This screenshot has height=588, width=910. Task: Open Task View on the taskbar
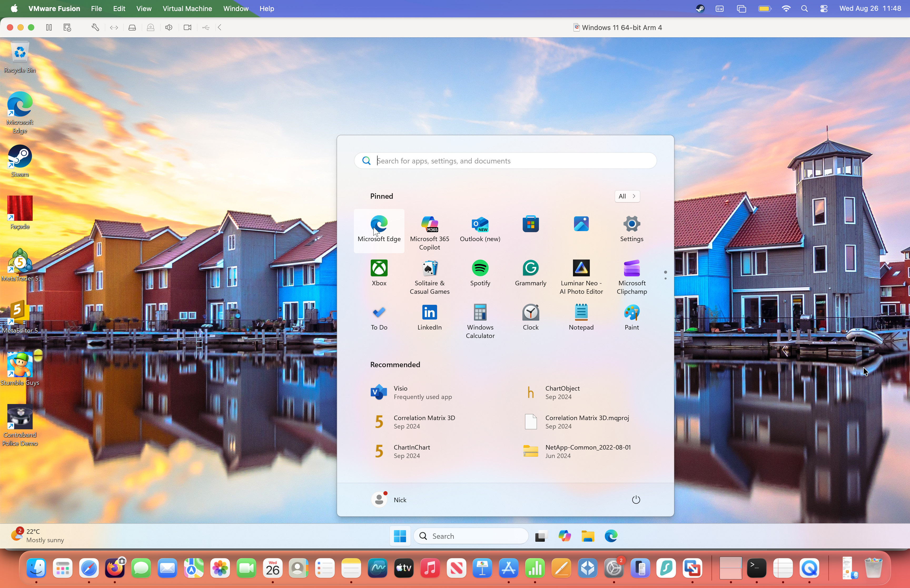coord(541,536)
